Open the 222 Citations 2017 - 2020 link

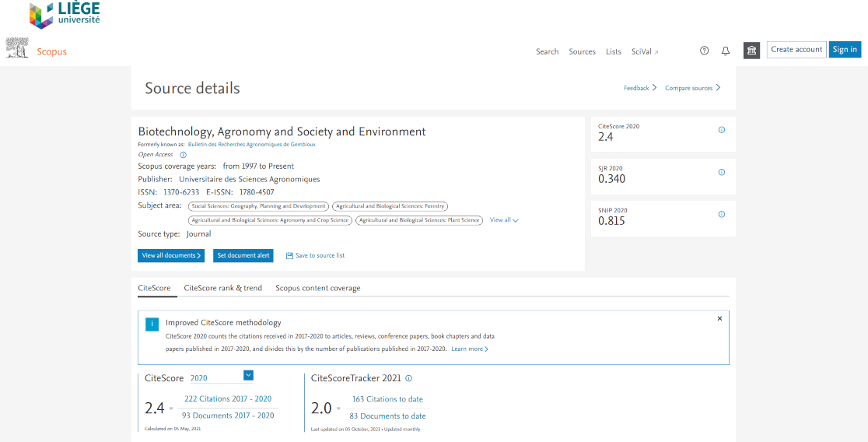pos(227,398)
